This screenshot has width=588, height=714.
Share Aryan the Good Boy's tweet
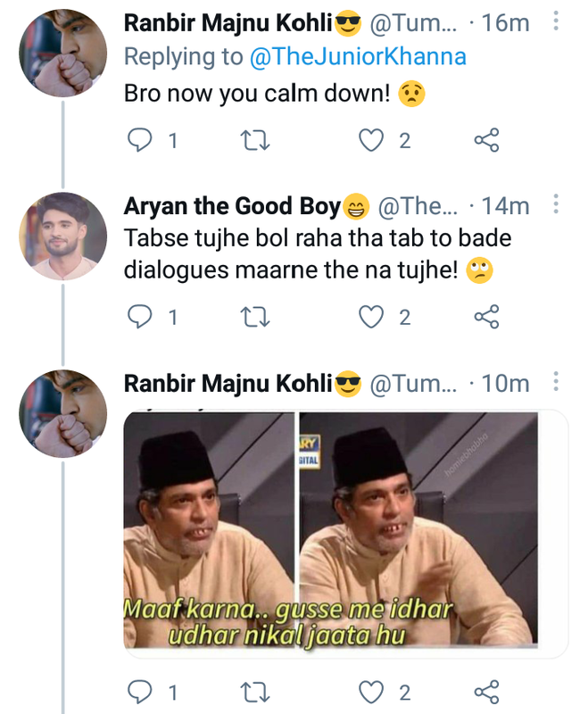click(x=485, y=317)
